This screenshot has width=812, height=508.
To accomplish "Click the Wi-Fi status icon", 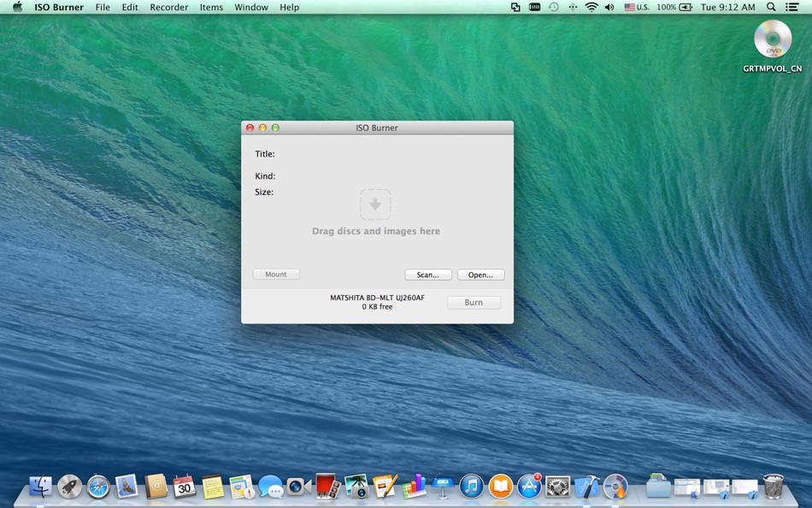I will 591,7.
